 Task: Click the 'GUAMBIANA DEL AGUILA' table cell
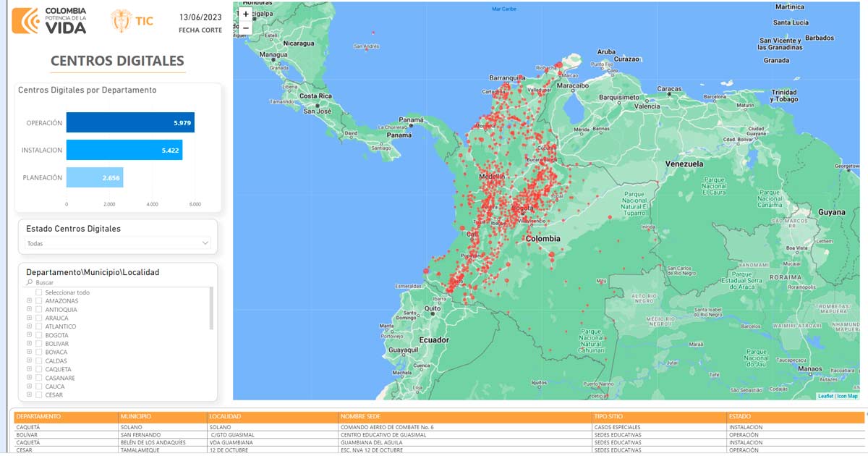tap(465, 442)
